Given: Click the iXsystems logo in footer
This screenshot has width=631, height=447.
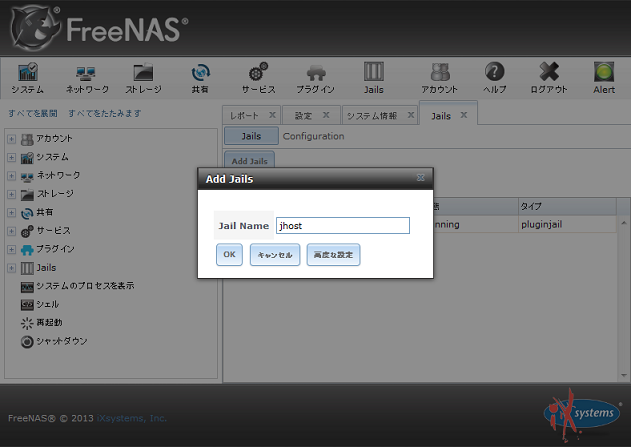Looking at the screenshot, I should 582,413.
